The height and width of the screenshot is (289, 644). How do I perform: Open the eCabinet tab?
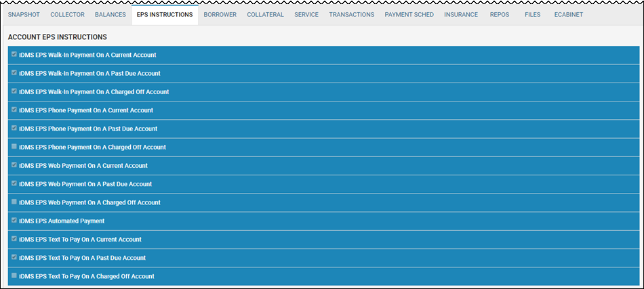pyautogui.click(x=569, y=14)
